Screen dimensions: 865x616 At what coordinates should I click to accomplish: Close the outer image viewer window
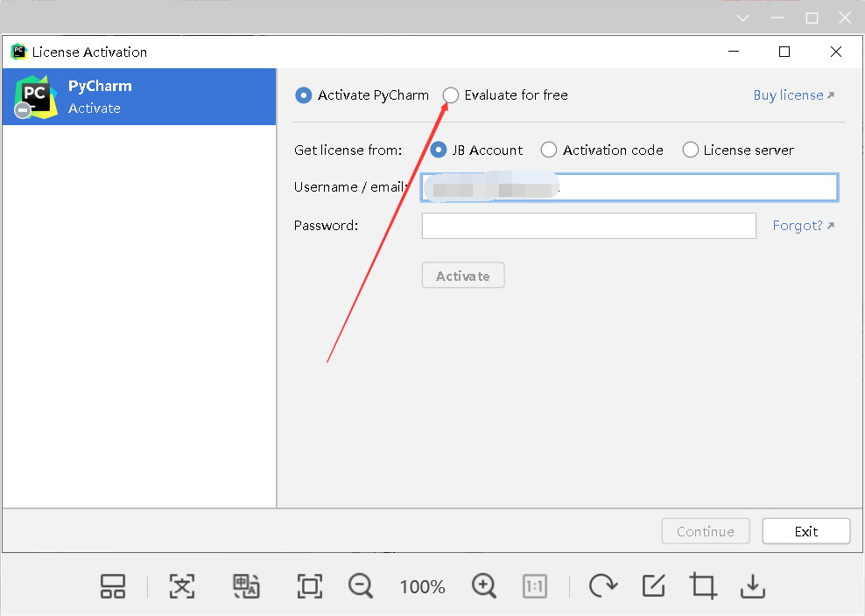point(845,18)
